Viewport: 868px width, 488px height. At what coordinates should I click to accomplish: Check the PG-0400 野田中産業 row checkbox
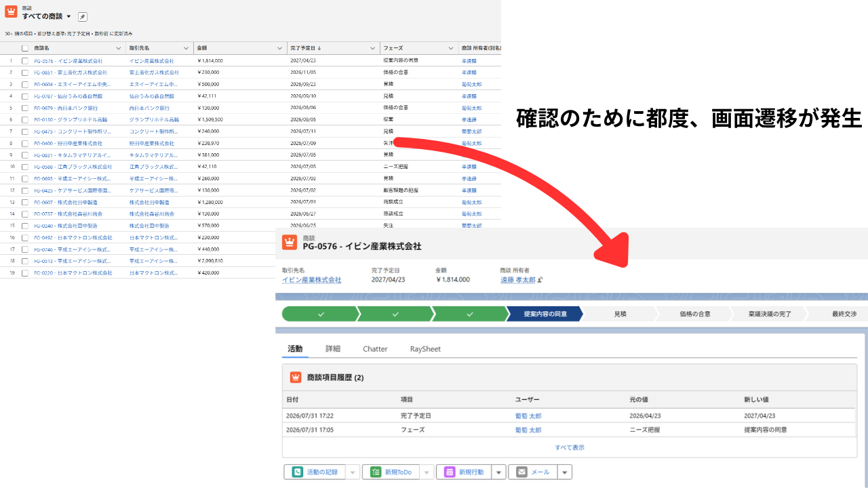click(x=25, y=144)
